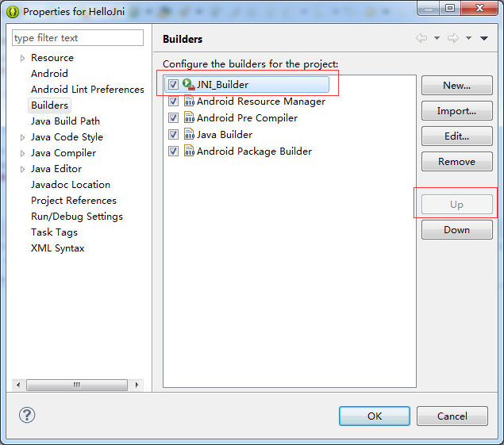Disable the Java Builder checkbox
This screenshot has height=445, width=504.
point(173,134)
